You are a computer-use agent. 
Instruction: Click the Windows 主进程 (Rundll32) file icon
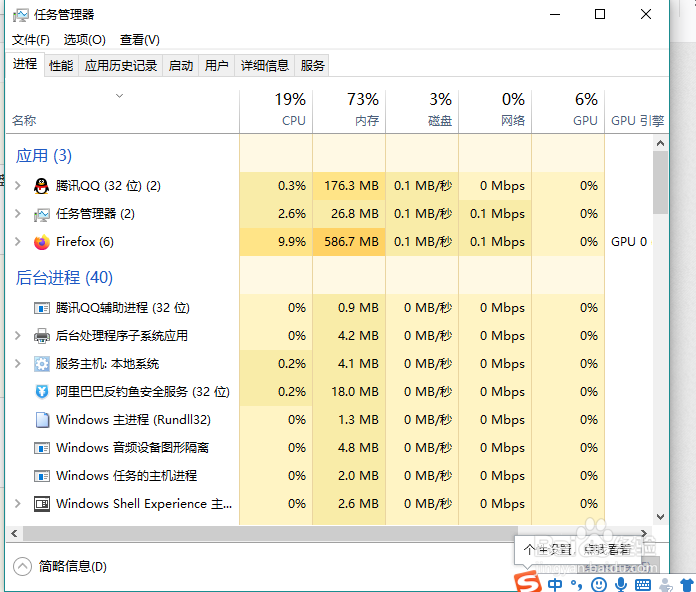click(42, 420)
